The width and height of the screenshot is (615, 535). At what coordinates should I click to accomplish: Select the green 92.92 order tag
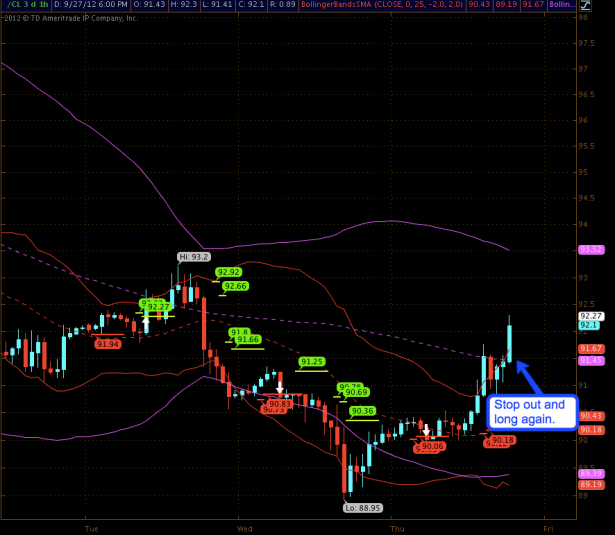tap(229, 272)
